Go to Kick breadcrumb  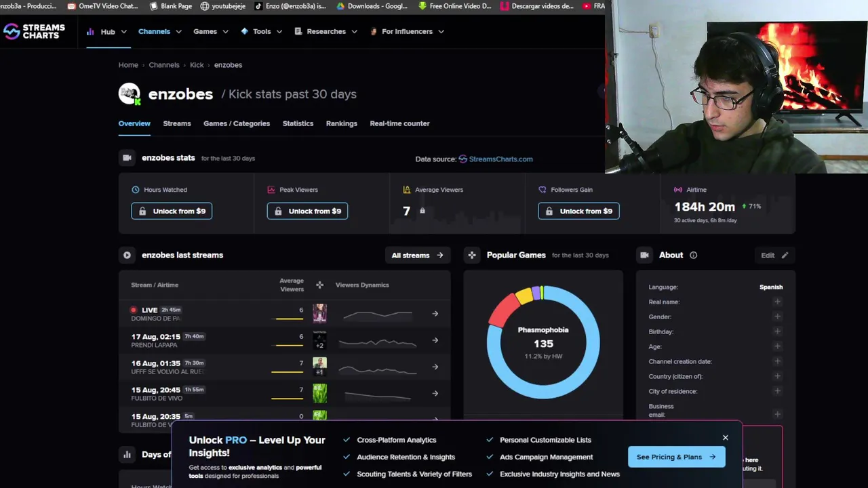click(x=197, y=65)
